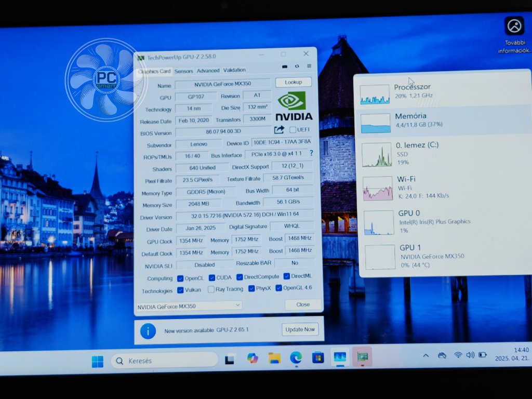Image resolution: width=532 pixels, height=399 pixels.
Task: Click the Name field NVIDIA GeForce MX350
Action: 222,84
